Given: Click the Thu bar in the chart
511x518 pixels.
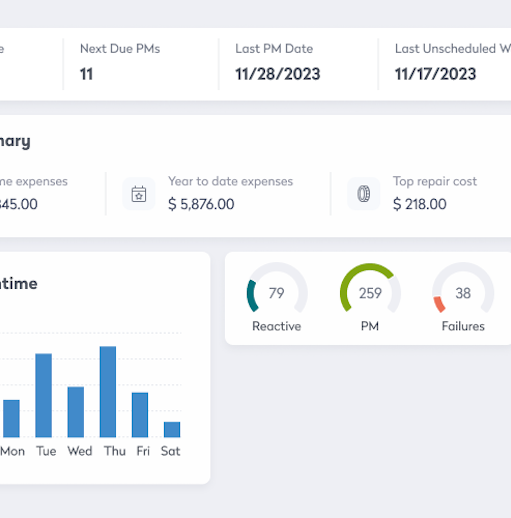Looking at the screenshot, I should pyautogui.click(x=108, y=392).
